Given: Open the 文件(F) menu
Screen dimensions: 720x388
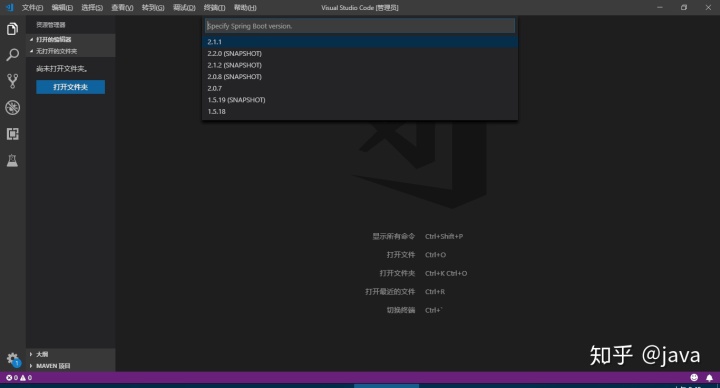Looking at the screenshot, I should pyautogui.click(x=33, y=8).
